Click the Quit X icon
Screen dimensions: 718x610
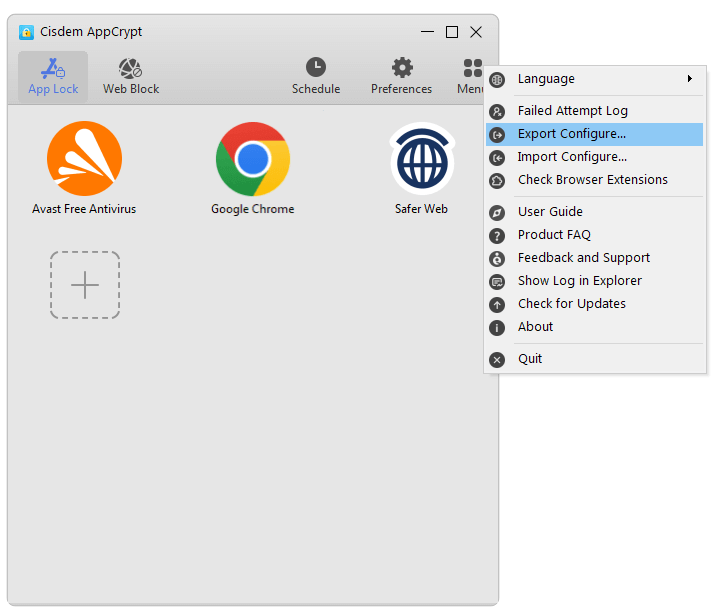(497, 359)
